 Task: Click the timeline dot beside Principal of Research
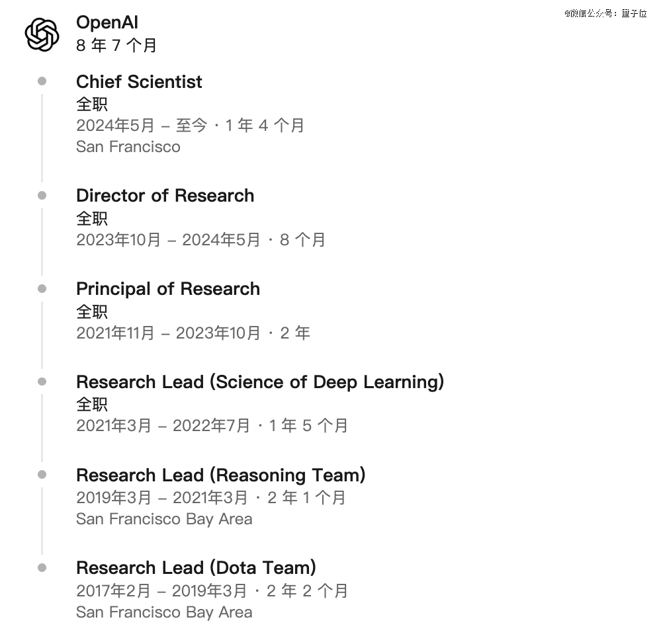point(42,288)
